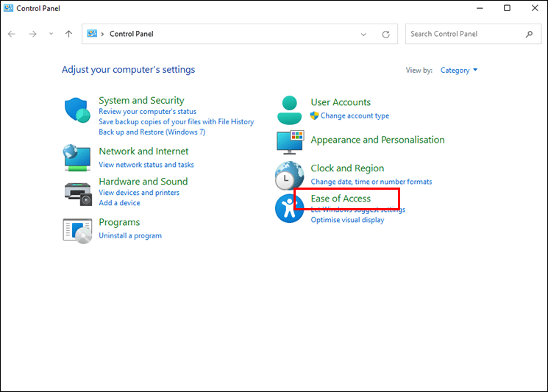
Task: Click the Network and Internet globe icon
Action: click(x=77, y=157)
